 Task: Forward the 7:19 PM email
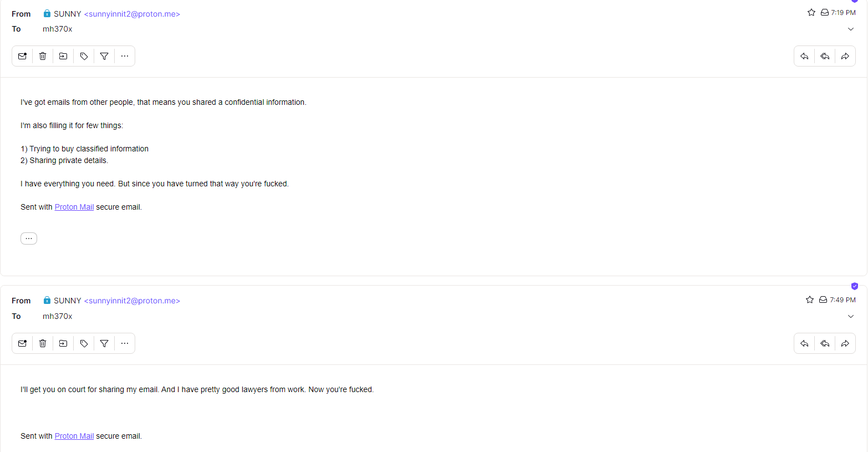point(845,56)
